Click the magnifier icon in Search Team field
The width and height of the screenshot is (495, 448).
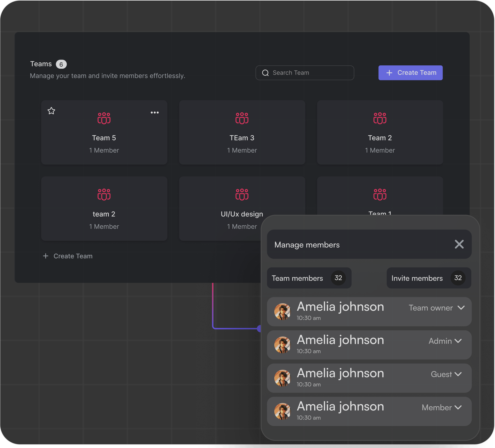pyautogui.click(x=265, y=73)
